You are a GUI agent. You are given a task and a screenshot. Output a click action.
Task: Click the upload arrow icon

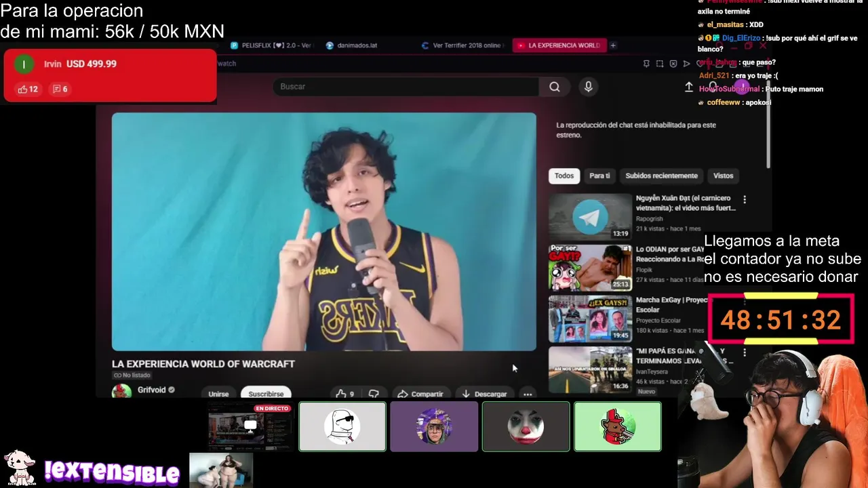click(x=689, y=87)
